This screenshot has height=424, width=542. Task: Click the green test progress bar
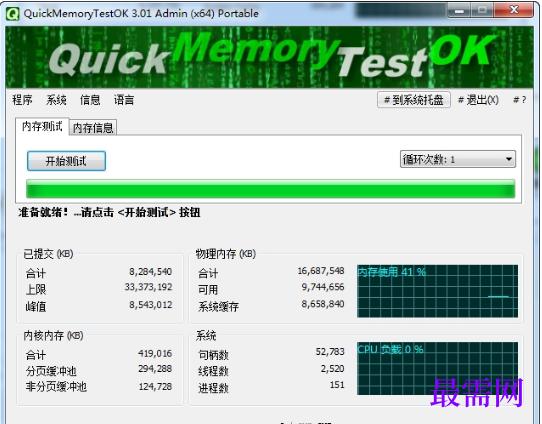pos(271,189)
